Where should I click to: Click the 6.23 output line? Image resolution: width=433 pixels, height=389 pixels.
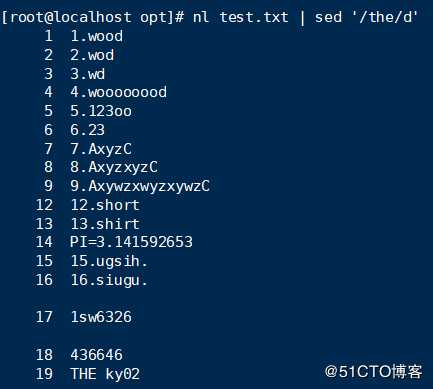click(88, 130)
